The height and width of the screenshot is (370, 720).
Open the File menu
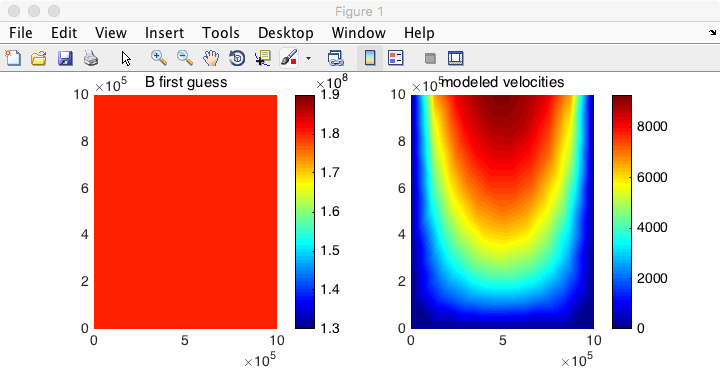(21, 33)
